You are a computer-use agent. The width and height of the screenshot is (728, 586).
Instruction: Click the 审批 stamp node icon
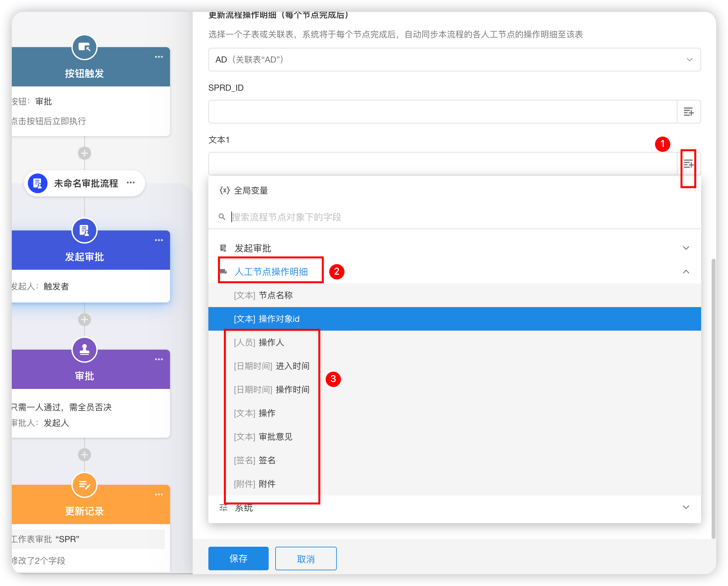pos(84,350)
